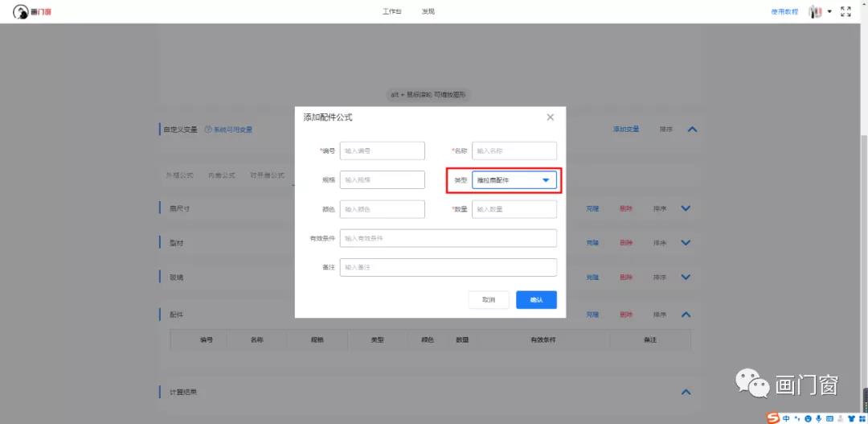Expand the 扇尺寸 section chevron
Image resolution: width=868 pixels, height=424 pixels.
[x=686, y=208]
